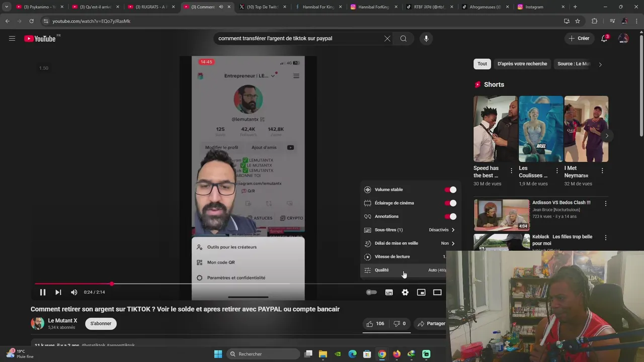Open the YouTube guide hamburger menu
Image resolution: width=644 pixels, height=362 pixels.
pyautogui.click(x=12, y=38)
